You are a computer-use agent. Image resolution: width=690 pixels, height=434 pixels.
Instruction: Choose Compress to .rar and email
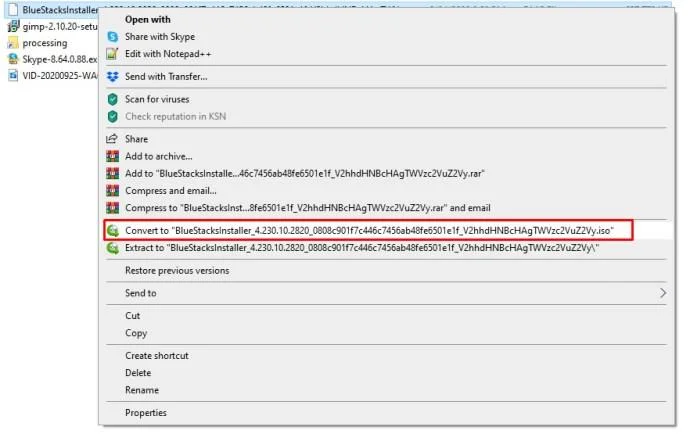point(308,208)
